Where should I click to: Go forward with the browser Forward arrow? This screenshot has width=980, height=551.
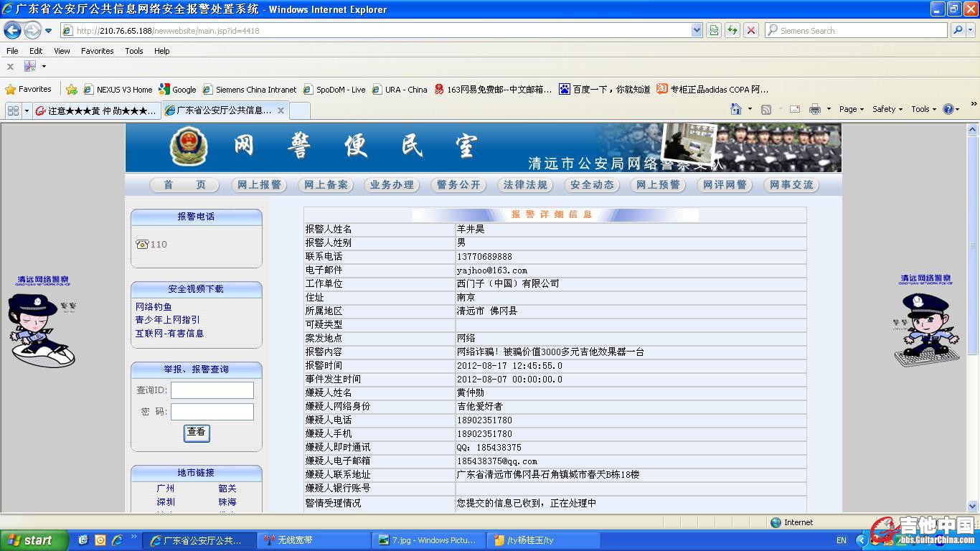[32, 30]
